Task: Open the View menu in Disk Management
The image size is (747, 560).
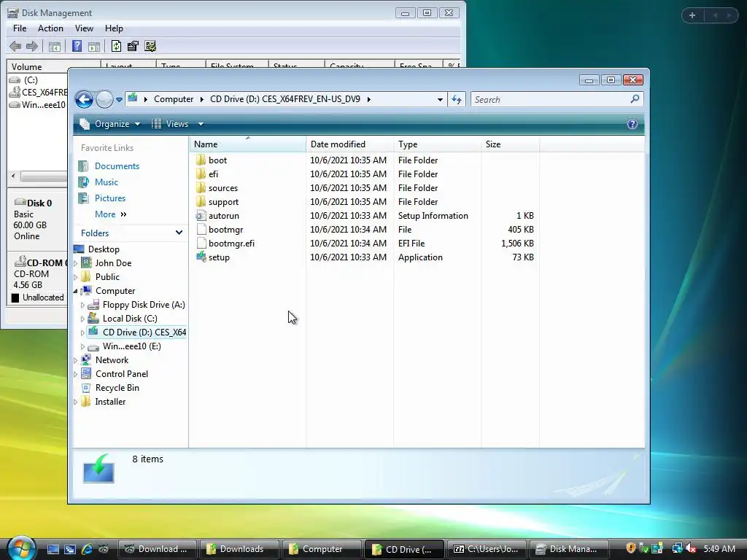Action: coord(84,28)
